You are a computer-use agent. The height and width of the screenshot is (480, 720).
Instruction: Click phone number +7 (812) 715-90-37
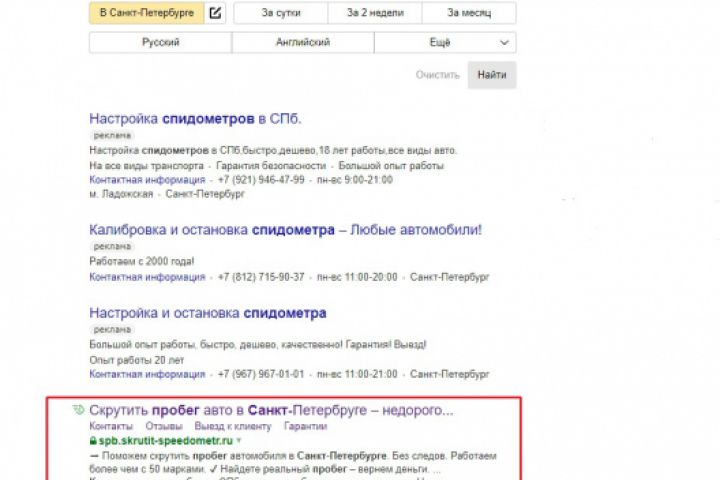coord(261,277)
